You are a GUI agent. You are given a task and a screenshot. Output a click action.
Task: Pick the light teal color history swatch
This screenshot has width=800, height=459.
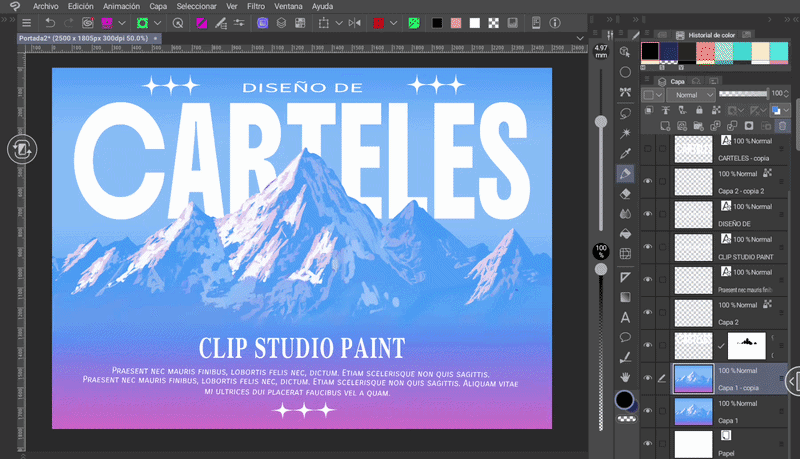click(x=779, y=52)
